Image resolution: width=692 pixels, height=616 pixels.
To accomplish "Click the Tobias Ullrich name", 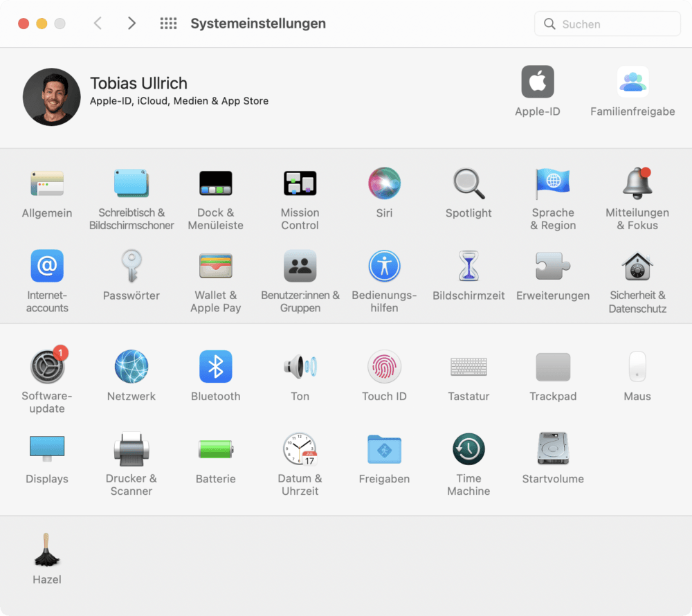I will tap(138, 83).
